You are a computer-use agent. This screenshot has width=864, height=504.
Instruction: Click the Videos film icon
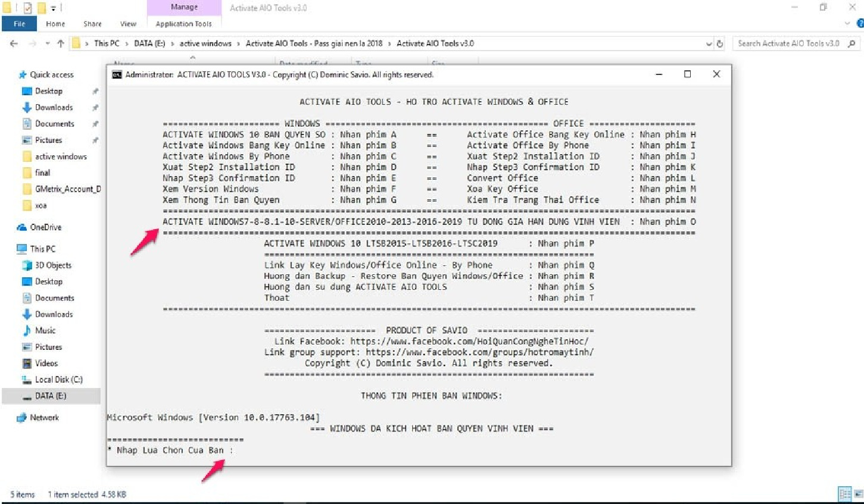pyautogui.click(x=27, y=363)
